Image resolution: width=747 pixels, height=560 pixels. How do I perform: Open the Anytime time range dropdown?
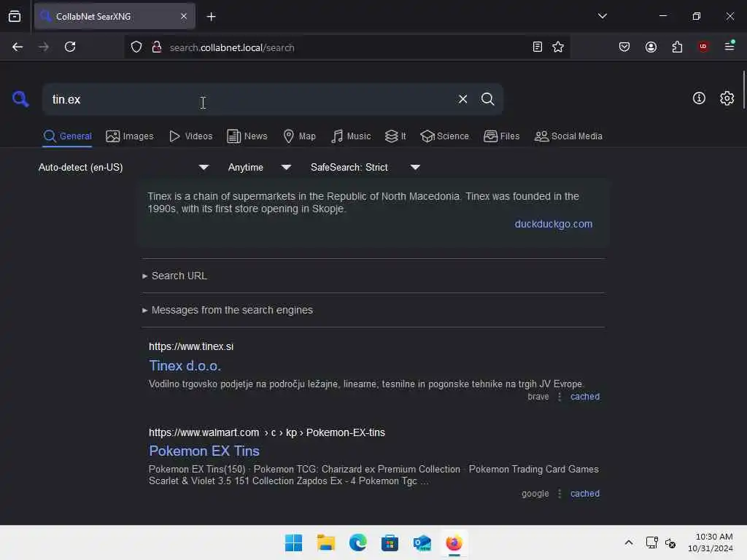[260, 167]
